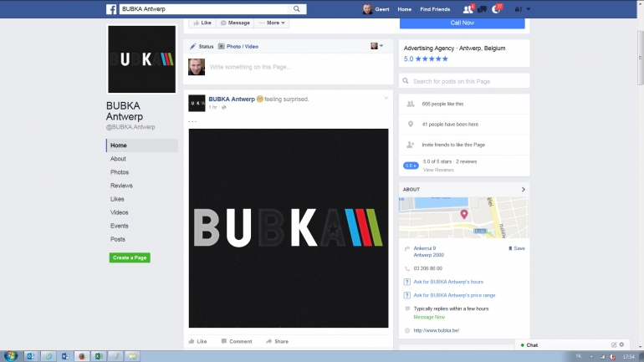Click the green Create a Page button

click(x=130, y=257)
